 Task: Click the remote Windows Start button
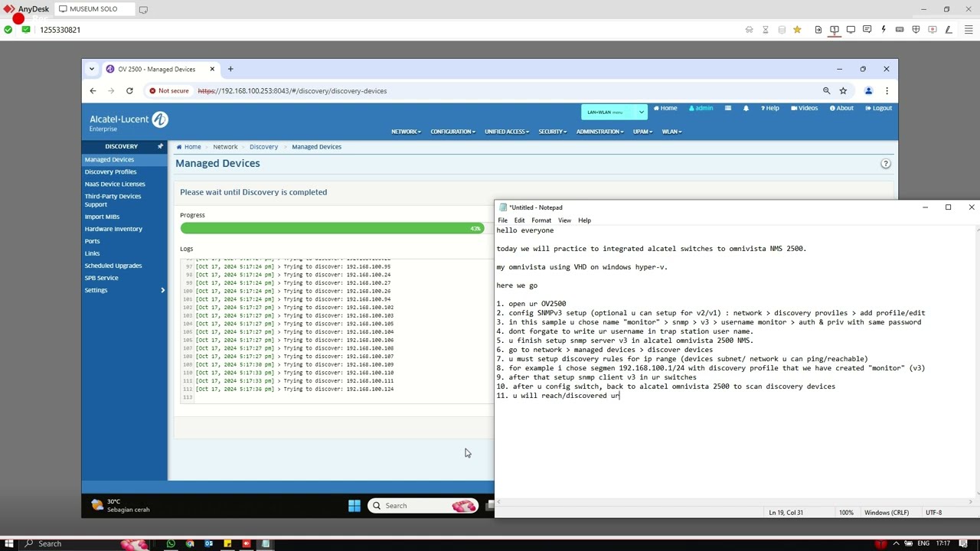(354, 505)
